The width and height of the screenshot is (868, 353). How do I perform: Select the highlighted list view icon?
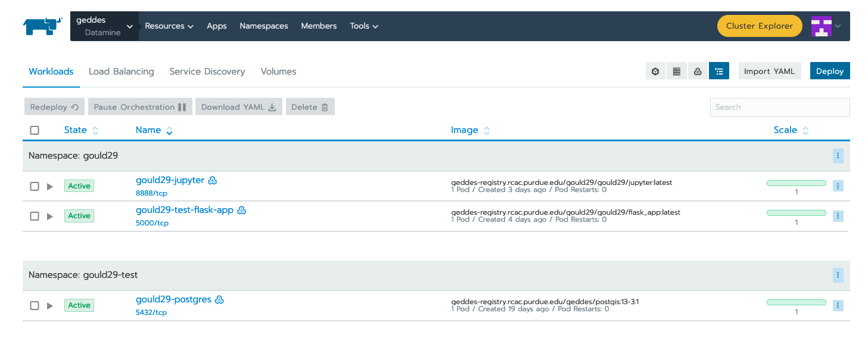coord(719,70)
